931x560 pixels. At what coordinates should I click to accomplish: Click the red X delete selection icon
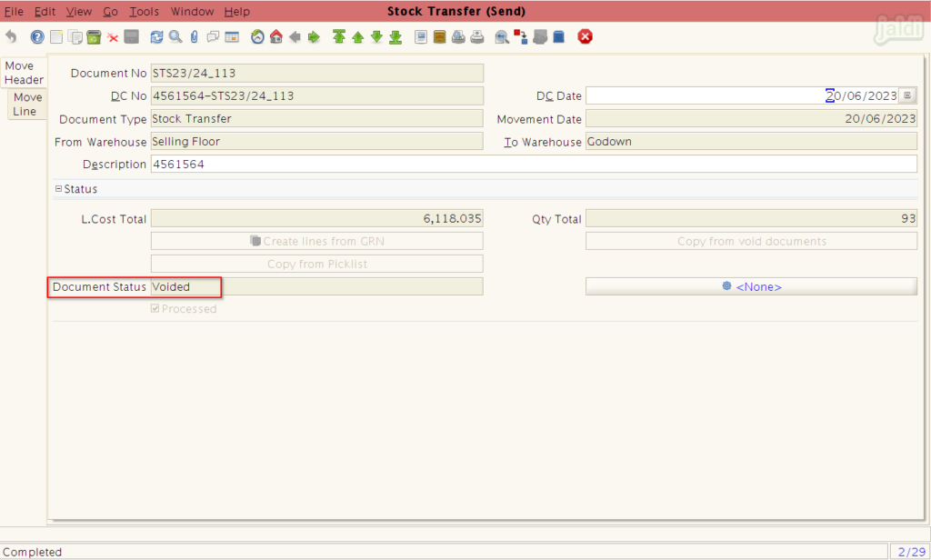(x=112, y=37)
